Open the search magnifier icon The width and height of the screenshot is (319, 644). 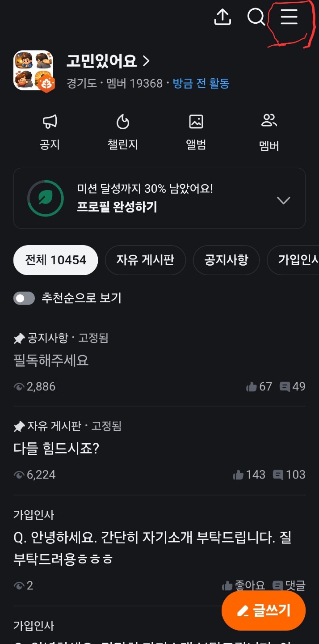[256, 17]
